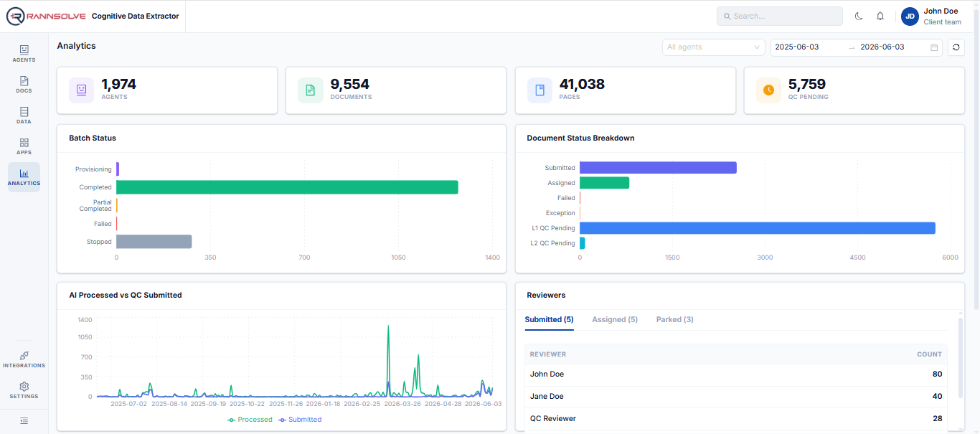Click the 9,554 Documents stat card
The height and width of the screenshot is (434, 980).
(396, 90)
